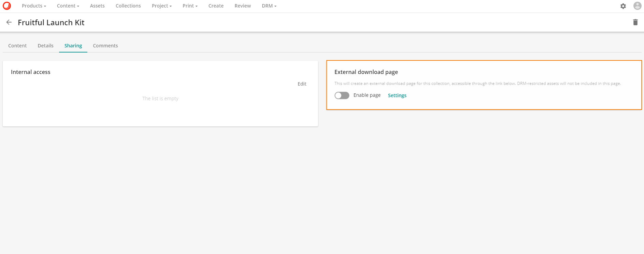This screenshot has height=254, width=644.
Task: Click the red app logo icon
Action: [7, 6]
